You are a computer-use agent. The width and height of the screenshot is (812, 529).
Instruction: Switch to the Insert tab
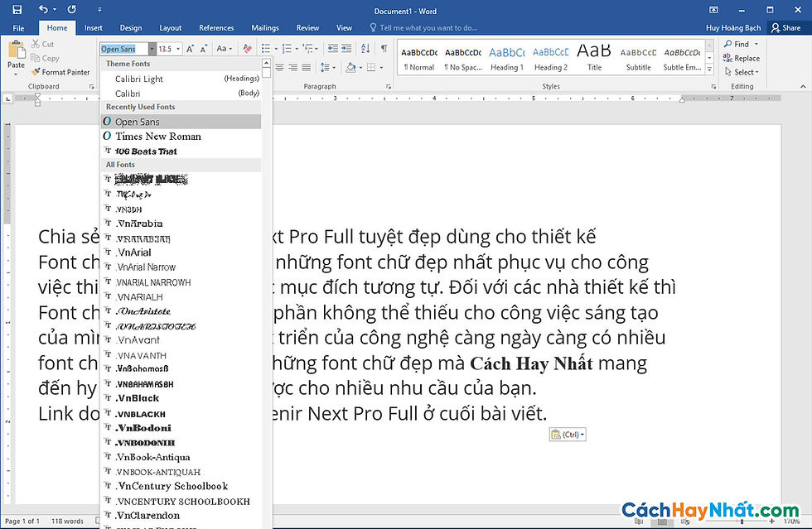93,28
